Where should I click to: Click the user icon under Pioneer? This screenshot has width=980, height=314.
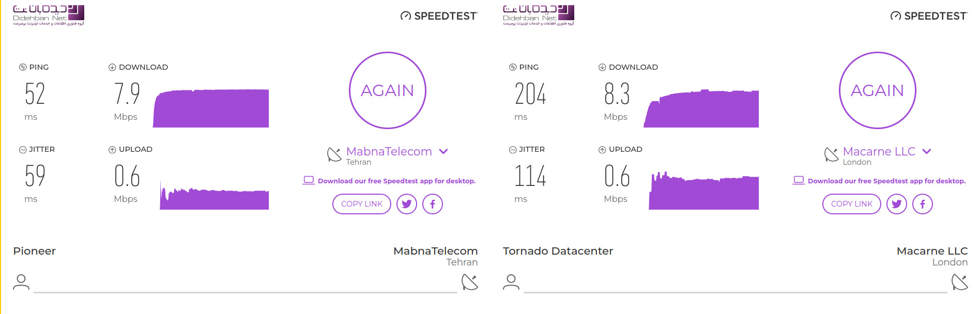click(x=21, y=282)
